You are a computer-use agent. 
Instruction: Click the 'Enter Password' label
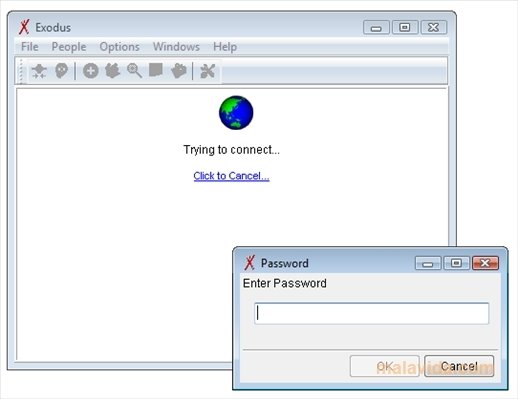(285, 283)
